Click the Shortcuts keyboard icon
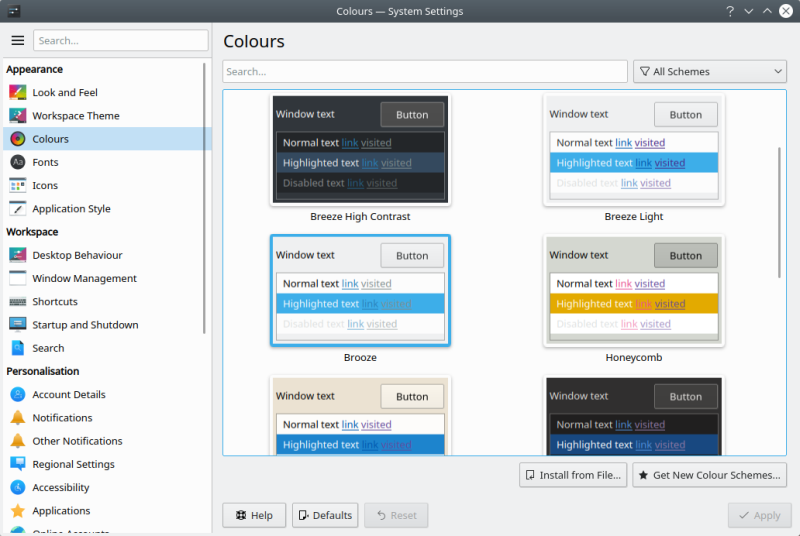This screenshot has width=800, height=536. pos(17,302)
